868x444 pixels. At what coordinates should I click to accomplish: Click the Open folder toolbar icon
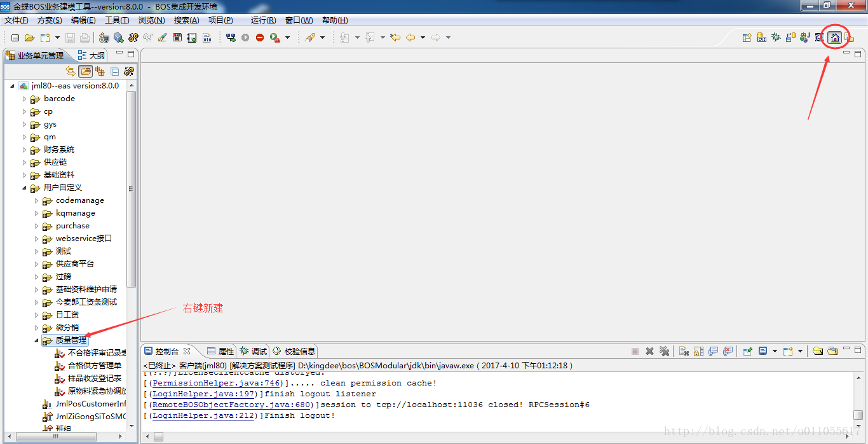tap(29, 38)
